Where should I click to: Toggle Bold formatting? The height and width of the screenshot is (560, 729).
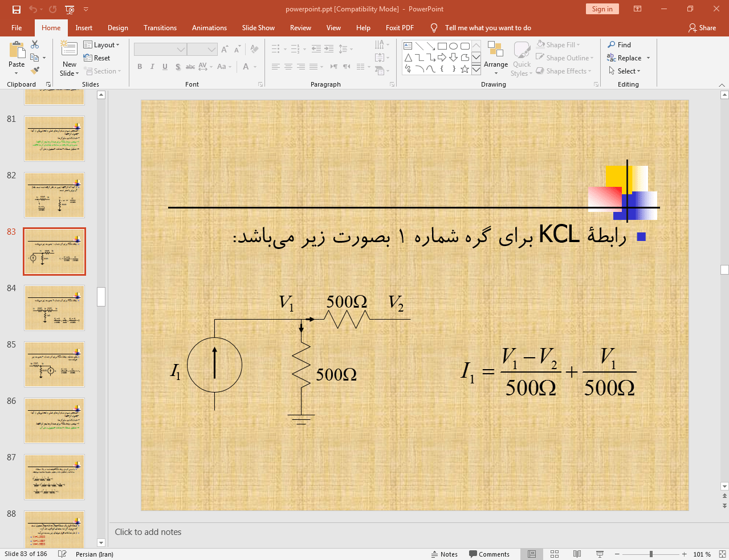(x=140, y=67)
